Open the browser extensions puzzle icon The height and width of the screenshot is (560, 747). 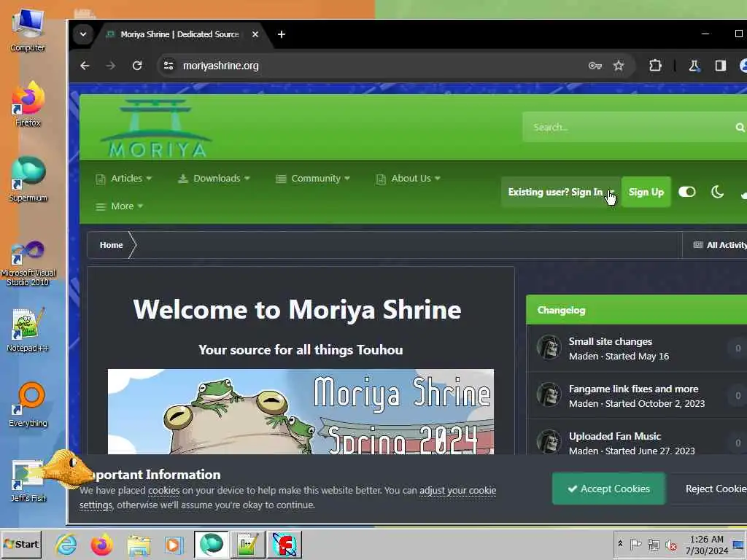656,66
